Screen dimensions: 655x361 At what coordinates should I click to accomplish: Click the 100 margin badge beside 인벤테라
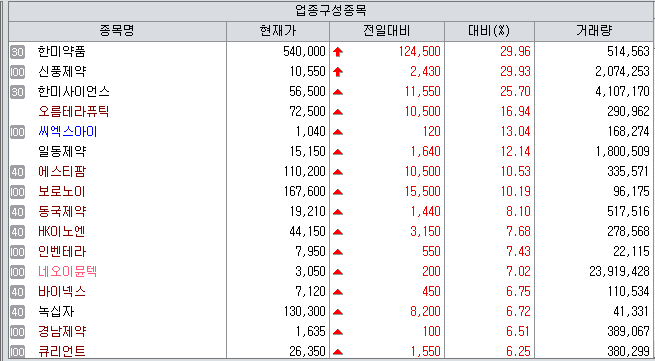[18, 252]
